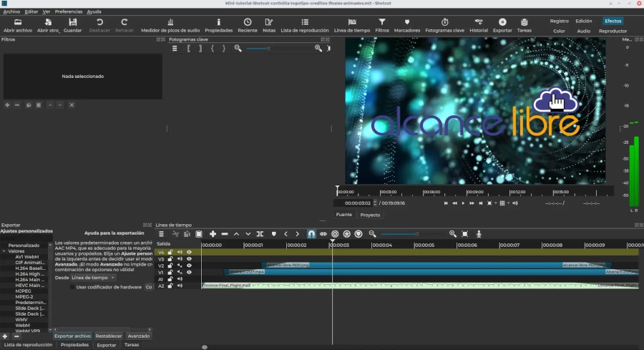Click Exportar archivo button
Screen dimensions: 644x350
(x=72, y=336)
